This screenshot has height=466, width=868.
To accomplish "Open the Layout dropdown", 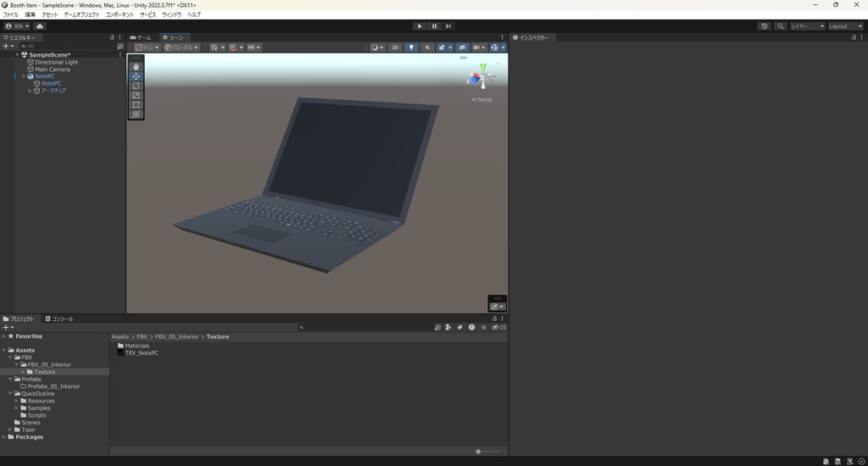I will (x=845, y=26).
